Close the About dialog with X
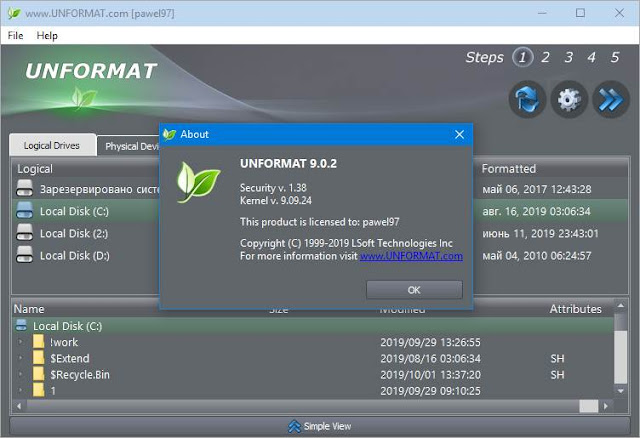Screen dimensions: 640x438 (x=459, y=134)
